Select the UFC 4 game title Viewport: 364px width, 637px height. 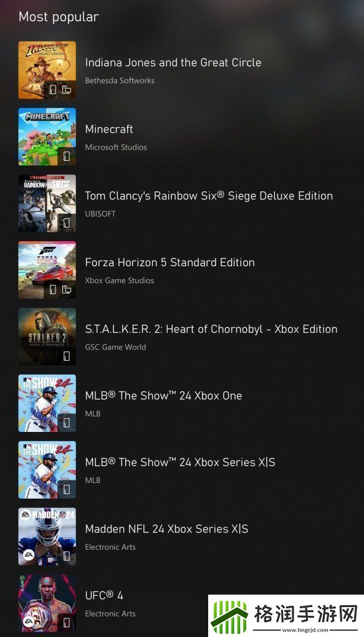pyautogui.click(x=104, y=596)
